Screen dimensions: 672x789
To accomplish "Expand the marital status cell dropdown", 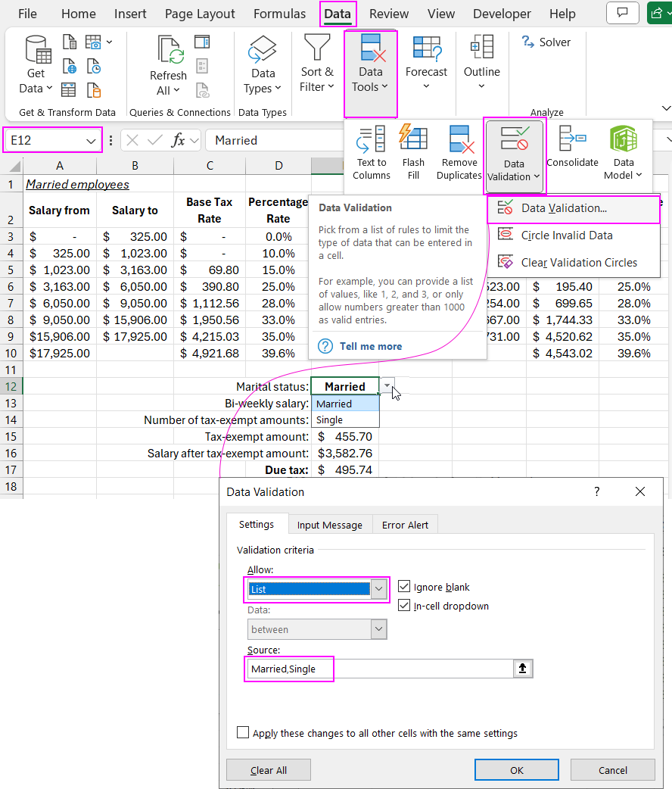I will 386,386.
